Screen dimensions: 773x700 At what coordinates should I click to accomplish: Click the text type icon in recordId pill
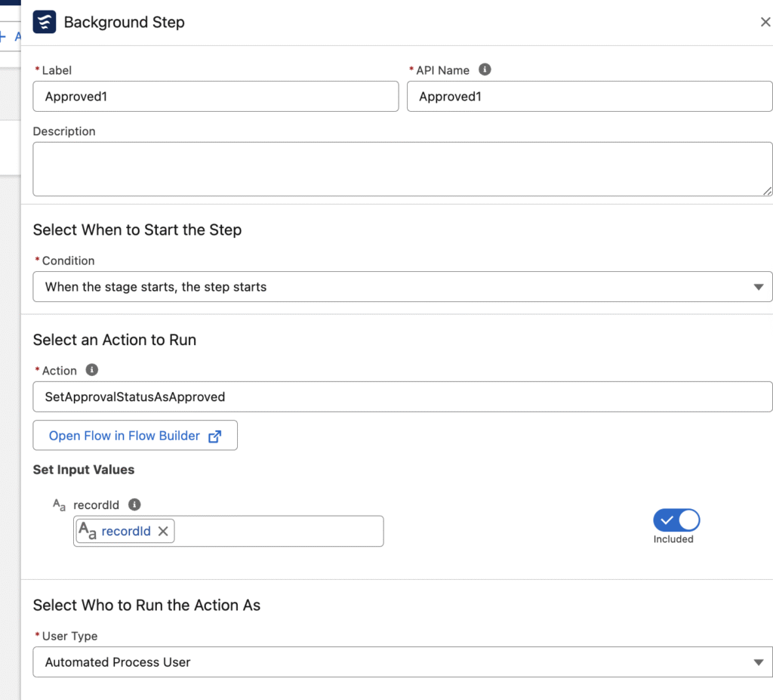pos(88,531)
